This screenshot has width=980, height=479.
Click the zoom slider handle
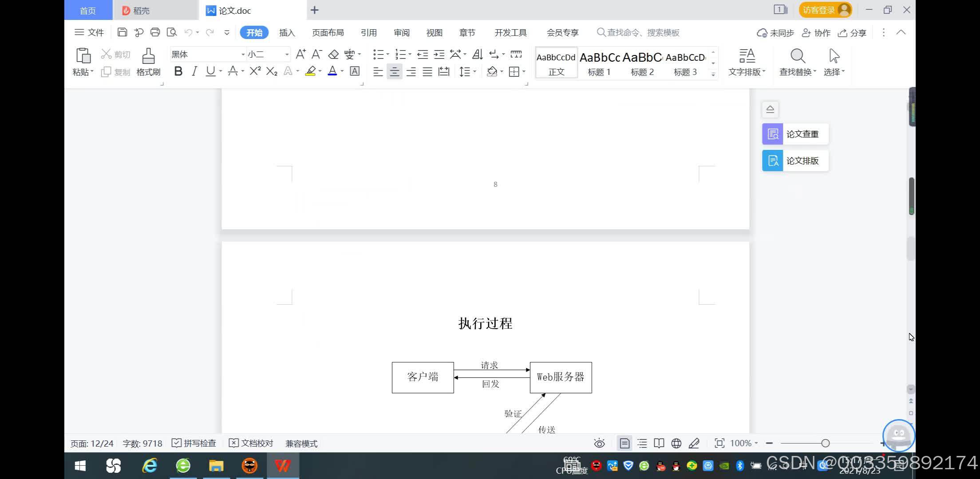coord(826,443)
